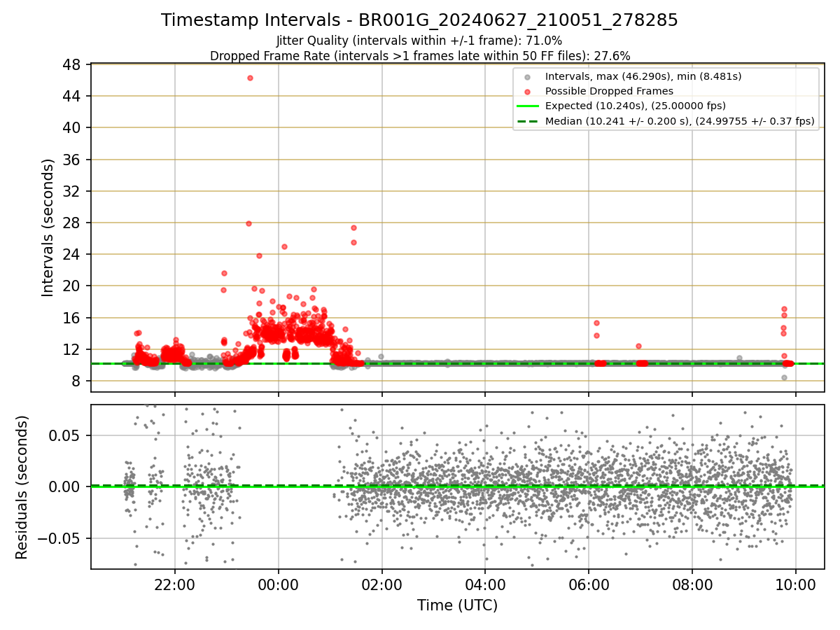The height and width of the screenshot is (630, 840).
Task: Select the "Jitter Quality" 71.0% subtitle line
Action: coord(419,41)
